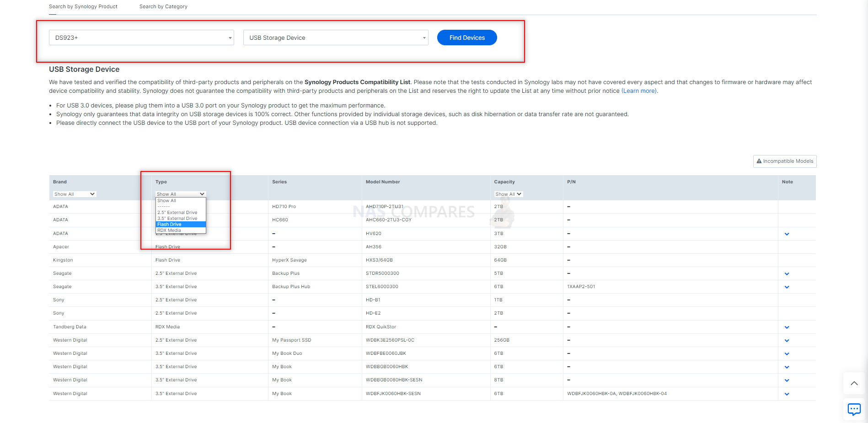
Task: Expand note for WDBK3E2560PSL-0C row
Action: (x=787, y=340)
